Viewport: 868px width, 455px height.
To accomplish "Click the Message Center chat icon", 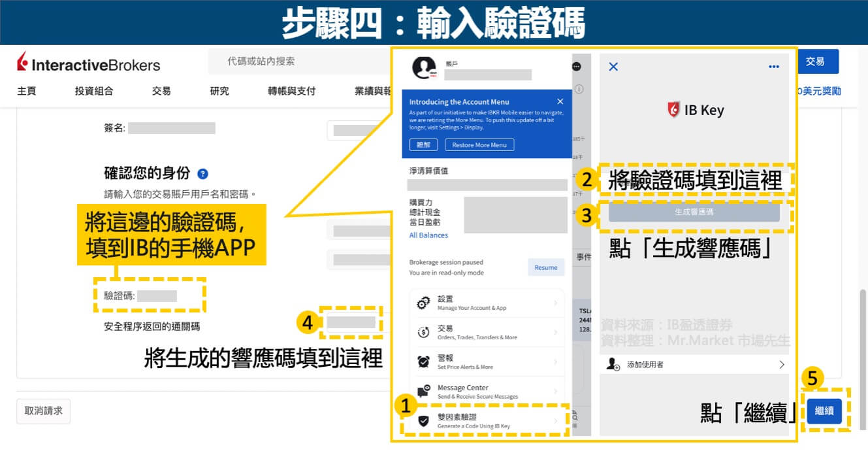I will (423, 392).
